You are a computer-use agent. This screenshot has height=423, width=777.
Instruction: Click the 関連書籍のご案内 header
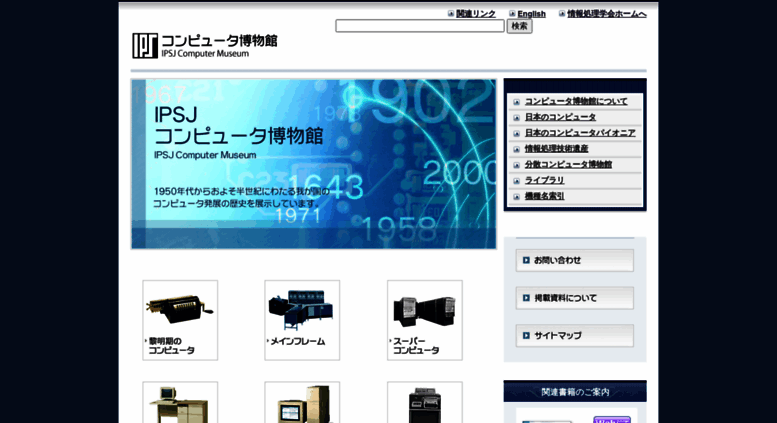click(575, 391)
